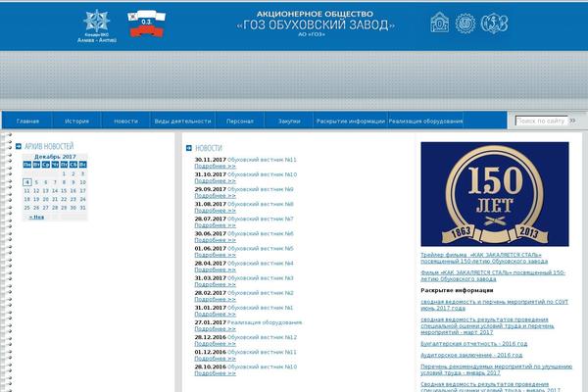Click the Раскрытие информации sidebar heading

point(457,290)
